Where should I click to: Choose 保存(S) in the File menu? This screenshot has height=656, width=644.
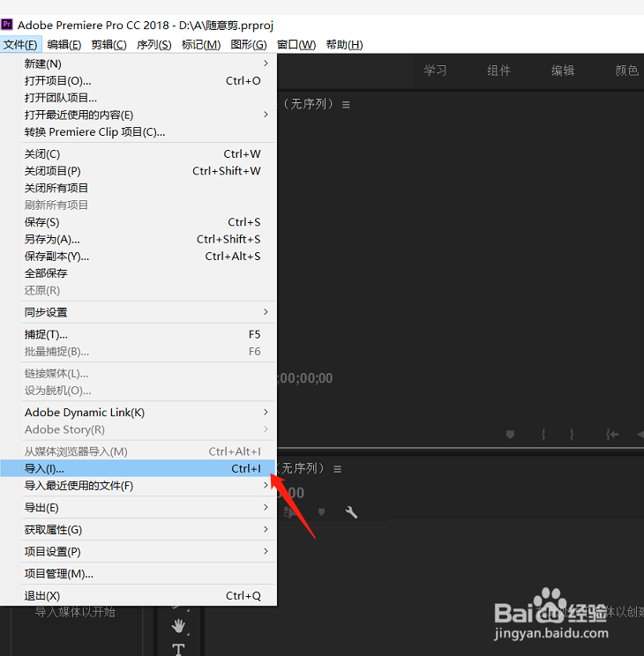pos(139,222)
